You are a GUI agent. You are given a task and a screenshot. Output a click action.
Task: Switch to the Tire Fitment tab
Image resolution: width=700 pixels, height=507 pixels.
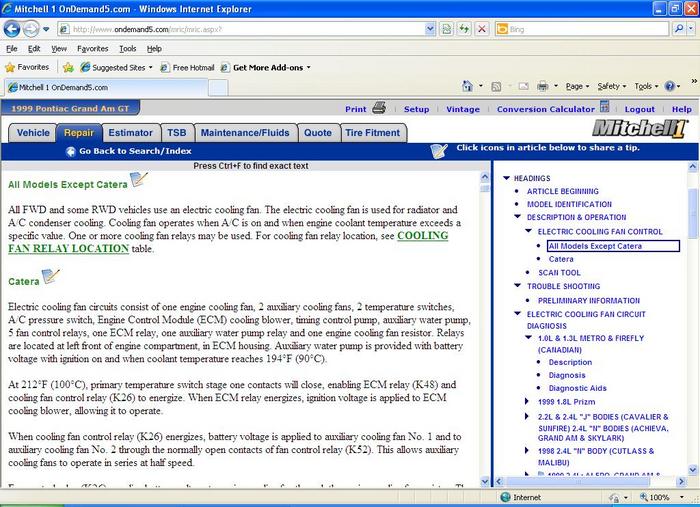tap(373, 133)
